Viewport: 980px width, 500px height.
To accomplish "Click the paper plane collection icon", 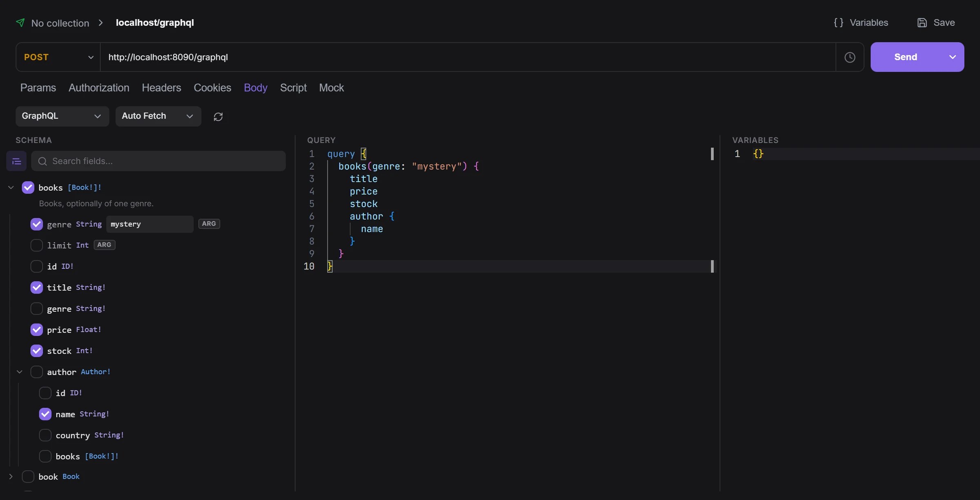I will coord(20,22).
